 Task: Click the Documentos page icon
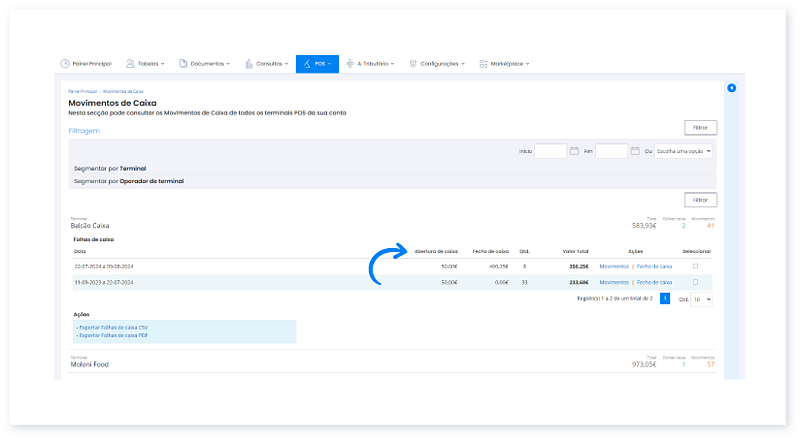[x=183, y=64]
